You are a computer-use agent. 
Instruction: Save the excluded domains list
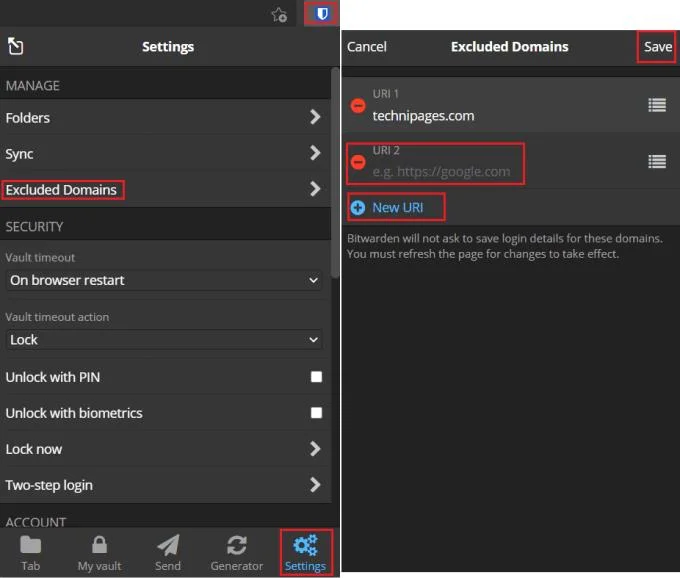pos(657,46)
